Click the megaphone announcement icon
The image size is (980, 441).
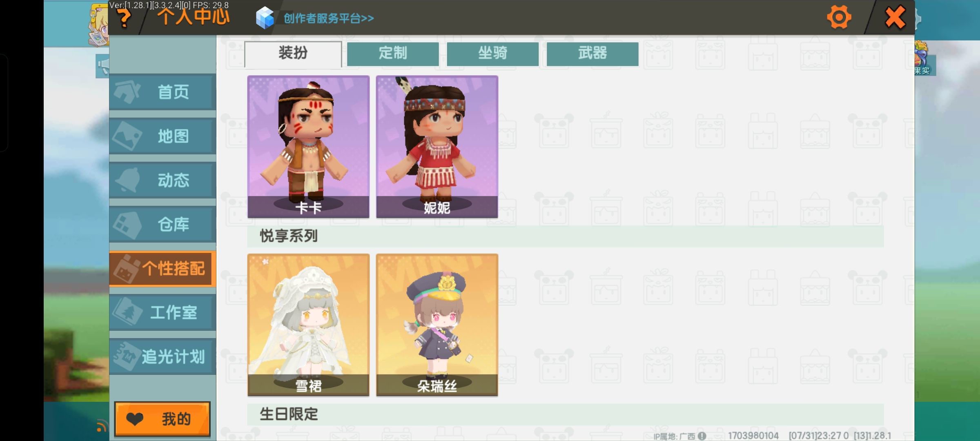tap(102, 66)
